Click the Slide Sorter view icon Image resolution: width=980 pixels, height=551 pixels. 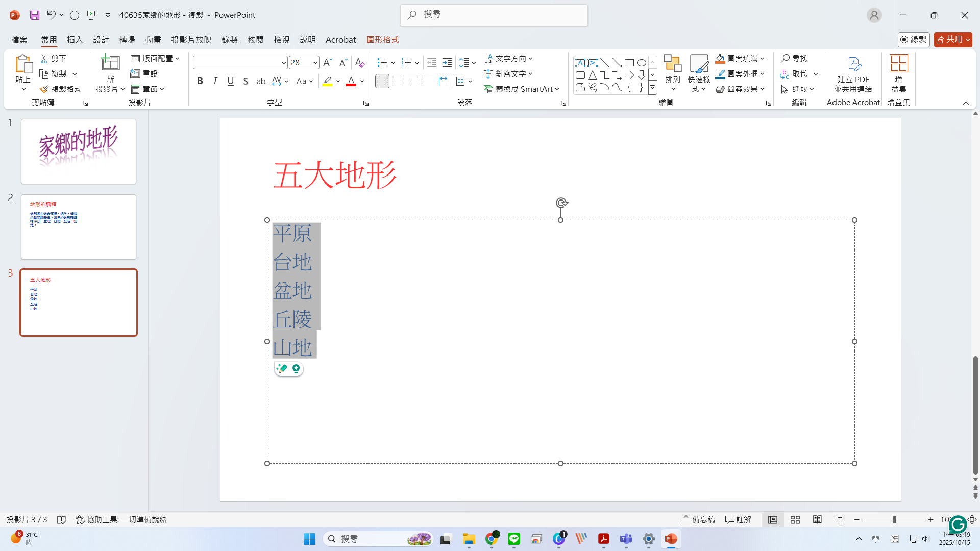click(795, 520)
